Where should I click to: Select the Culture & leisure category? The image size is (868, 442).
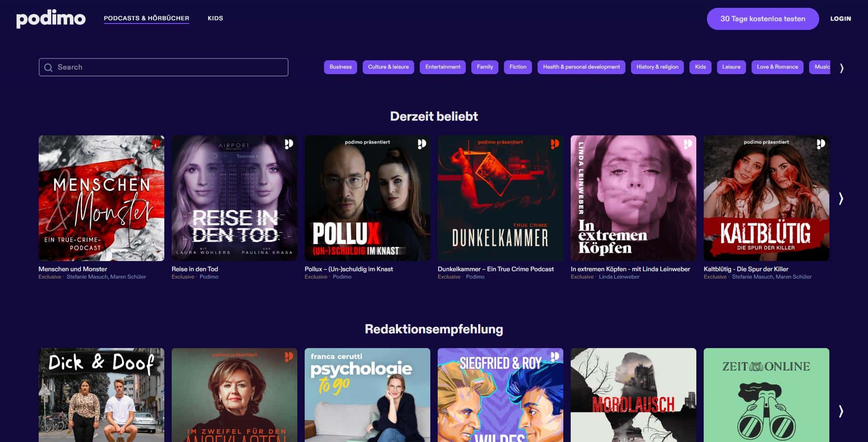tap(388, 67)
